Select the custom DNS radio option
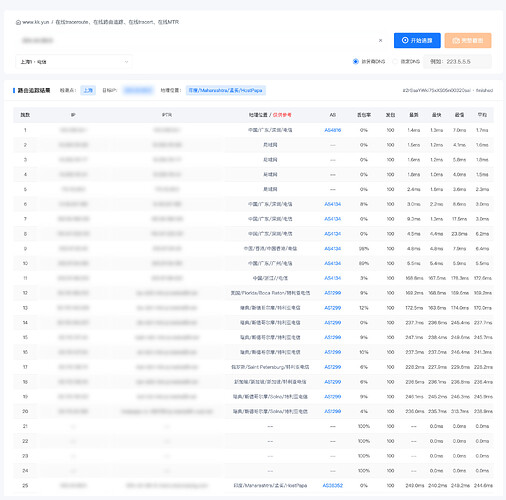 coord(395,61)
